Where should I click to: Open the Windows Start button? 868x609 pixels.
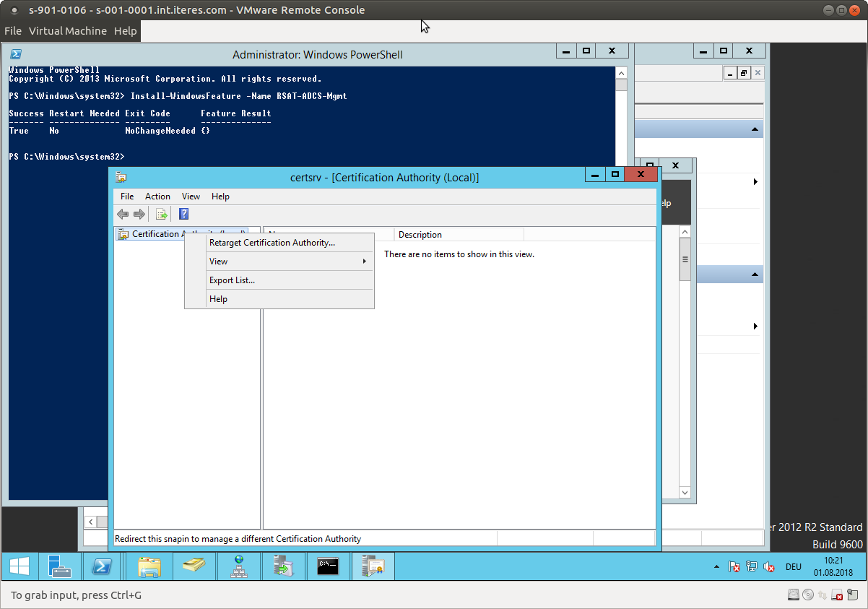[19, 567]
